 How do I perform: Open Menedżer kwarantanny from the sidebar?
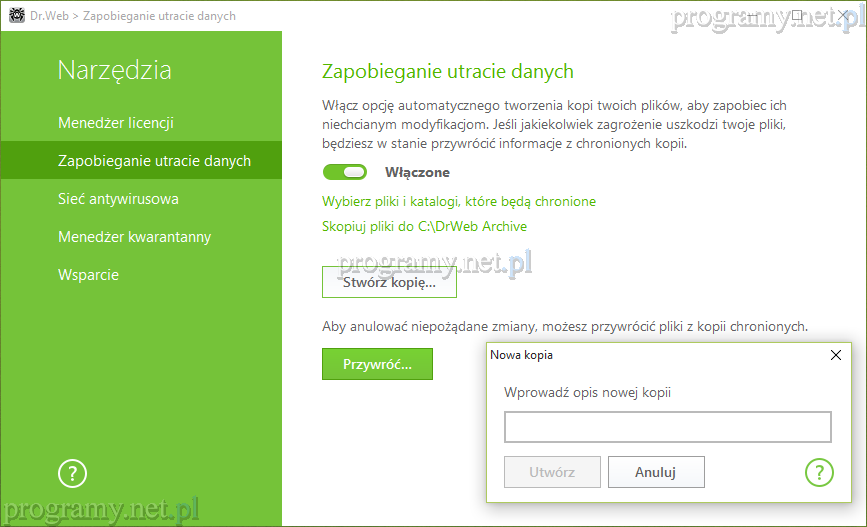(134, 237)
